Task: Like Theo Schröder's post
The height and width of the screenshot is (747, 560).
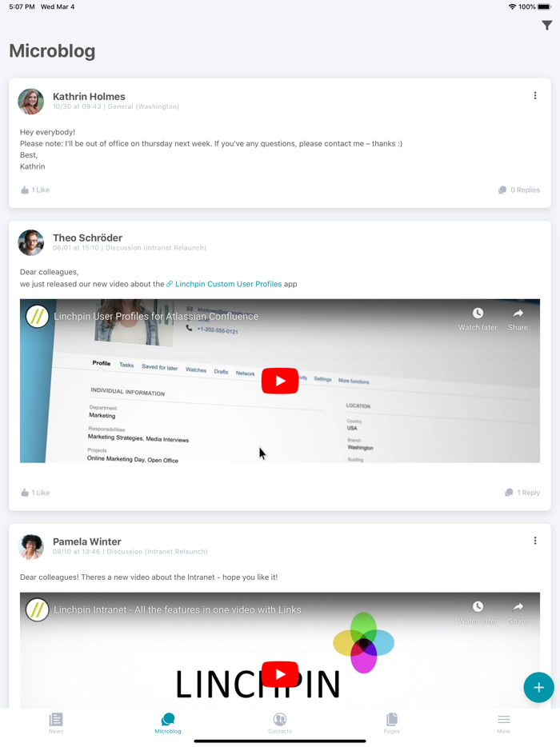Action: tap(35, 493)
